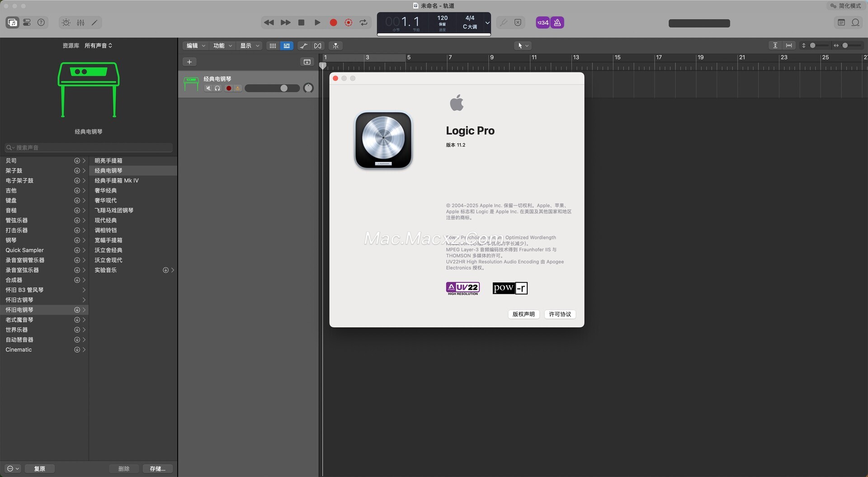Screen dimensions: 868x477
Task: Download the 实验音乐 sounds
Action: 165,270
